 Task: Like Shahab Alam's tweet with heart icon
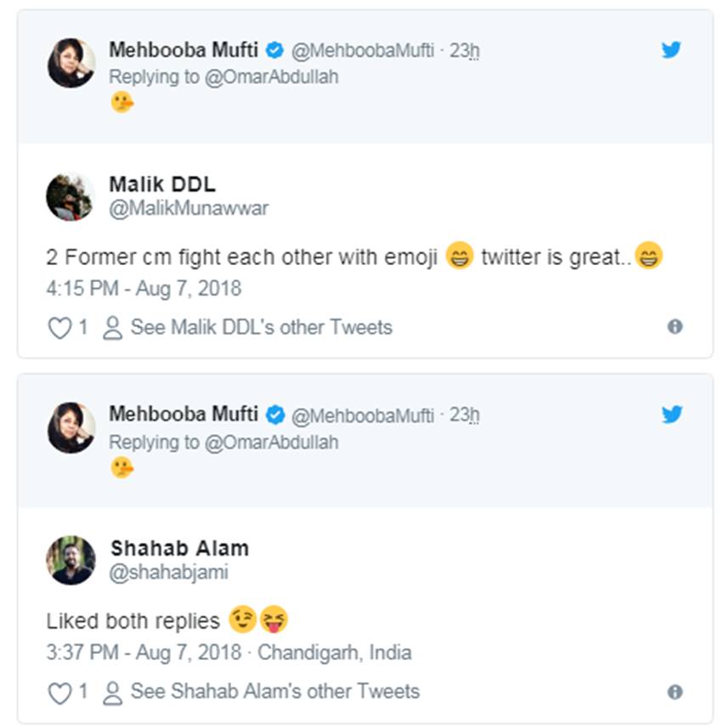click(59, 692)
